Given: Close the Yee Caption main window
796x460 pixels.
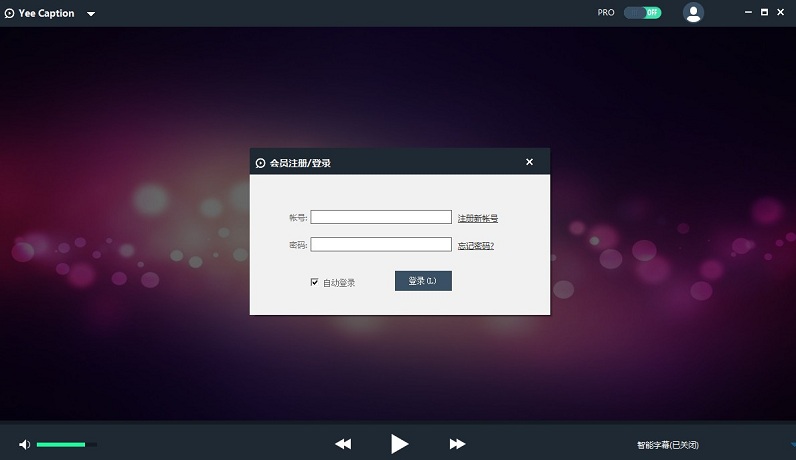Looking at the screenshot, I should pos(780,12).
